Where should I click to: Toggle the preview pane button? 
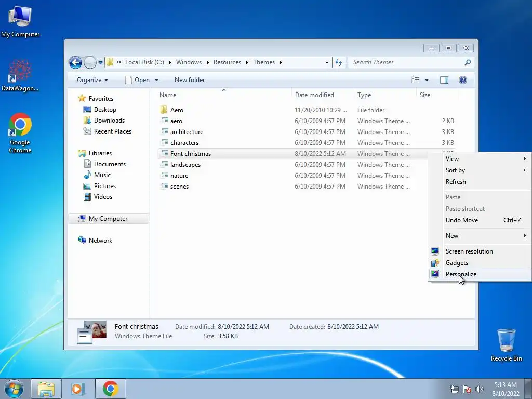point(444,80)
